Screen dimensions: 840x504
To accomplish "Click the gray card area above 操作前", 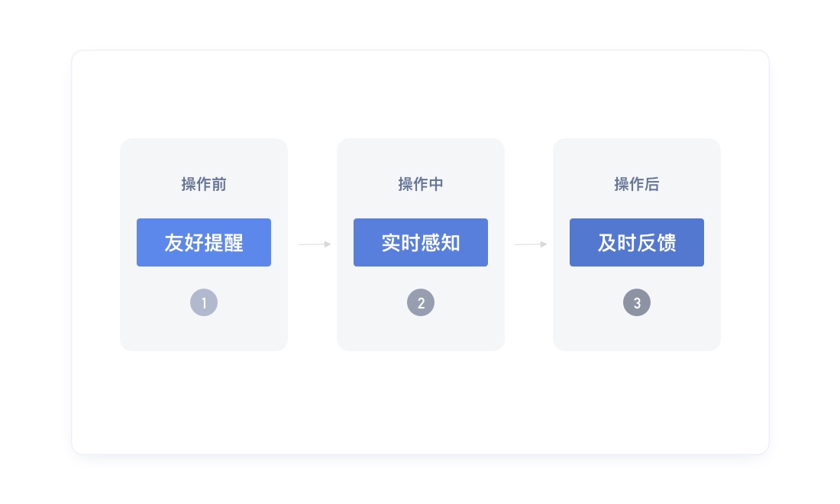I will (x=204, y=157).
